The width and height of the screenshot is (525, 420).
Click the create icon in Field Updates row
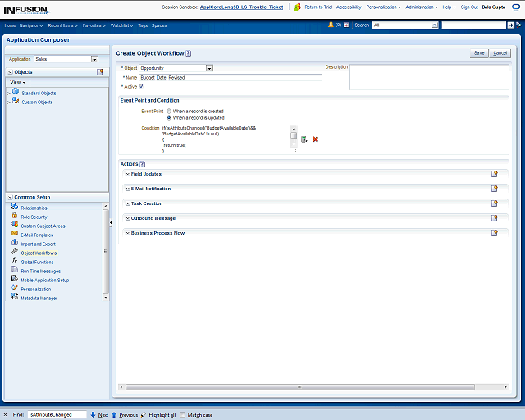pyautogui.click(x=495, y=175)
